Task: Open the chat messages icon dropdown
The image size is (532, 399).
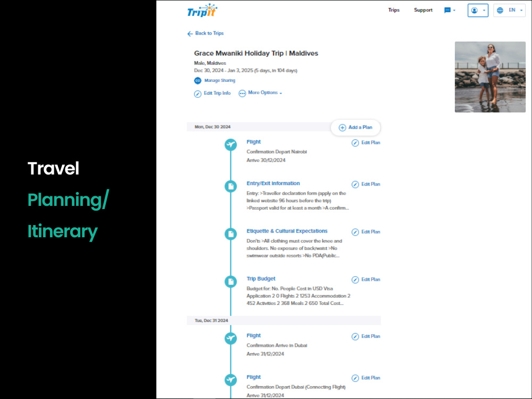Action: point(450,11)
